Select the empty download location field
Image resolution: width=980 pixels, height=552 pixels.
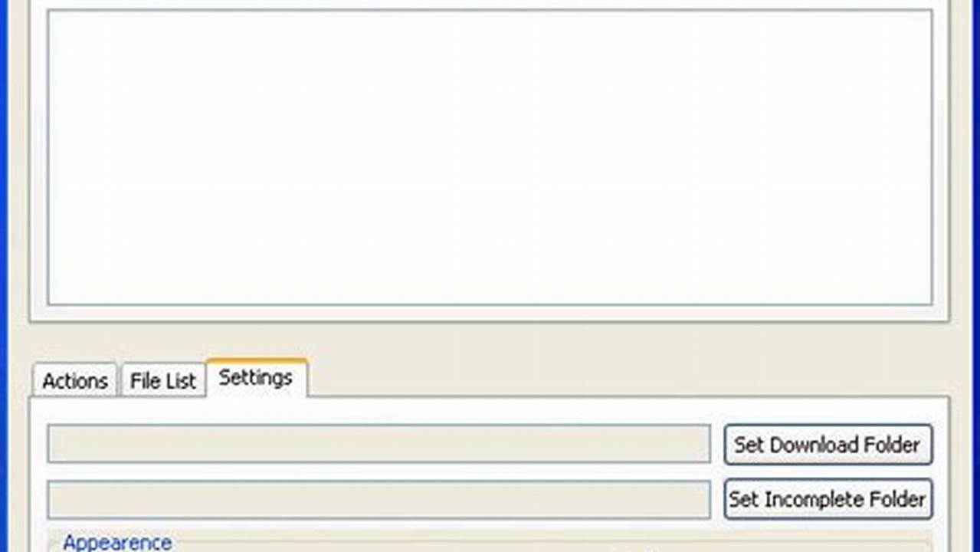[379, 445]
